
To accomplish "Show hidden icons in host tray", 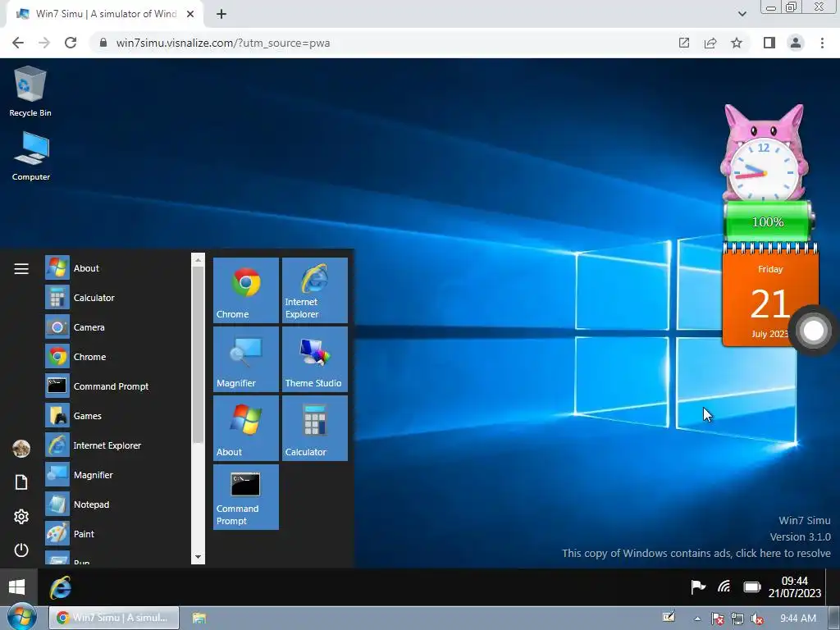I will tap(697, 619).
